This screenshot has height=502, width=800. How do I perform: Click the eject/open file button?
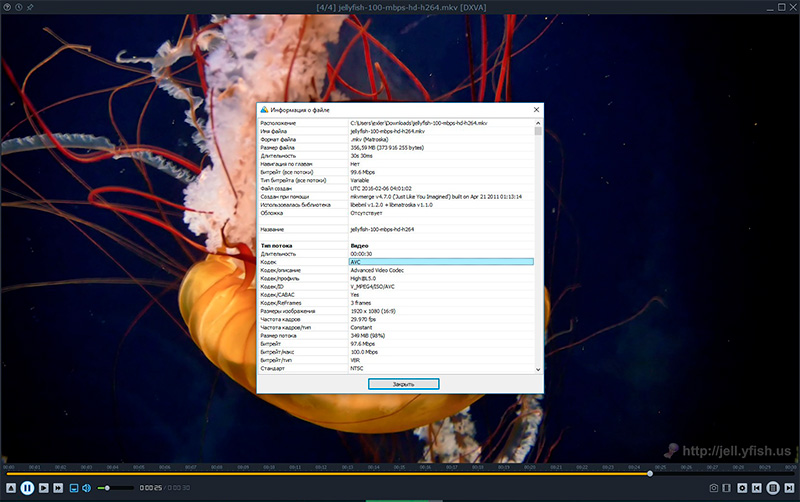click(x=10, y=487)
